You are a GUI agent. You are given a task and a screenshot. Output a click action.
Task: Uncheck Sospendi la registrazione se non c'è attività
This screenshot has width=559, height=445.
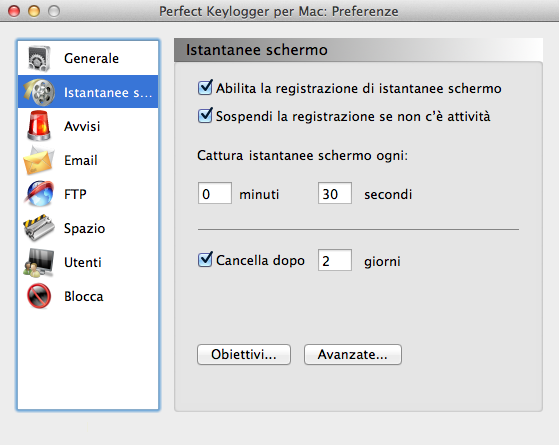click(205, 116)
